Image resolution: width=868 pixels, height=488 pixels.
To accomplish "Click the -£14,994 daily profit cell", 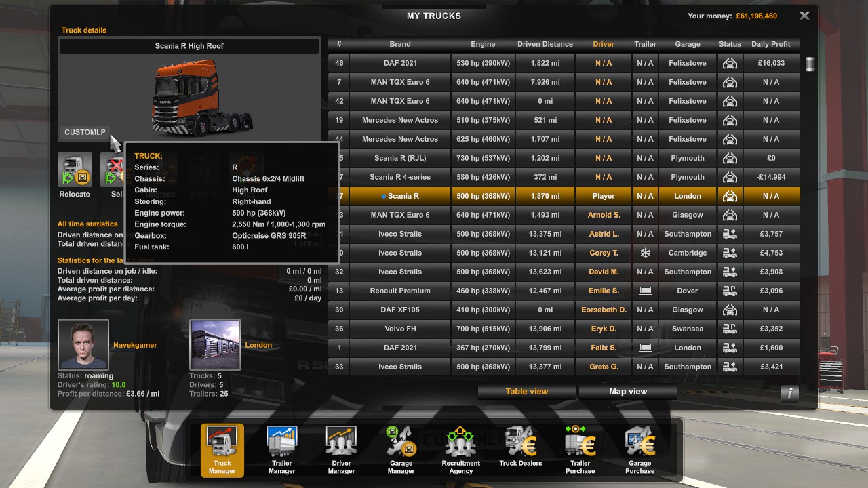I will click(772, 177).
